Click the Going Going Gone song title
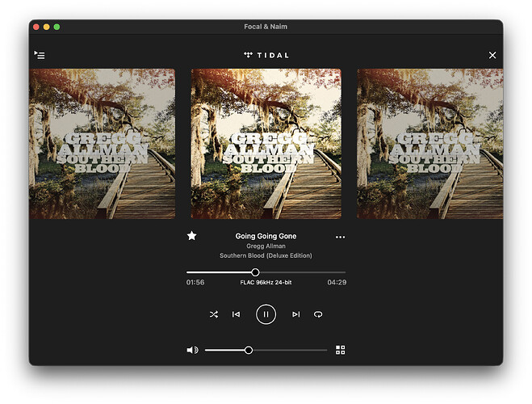The width and height of the screenshot is (532, 404). pyautogui.click(x=266, y=236)
